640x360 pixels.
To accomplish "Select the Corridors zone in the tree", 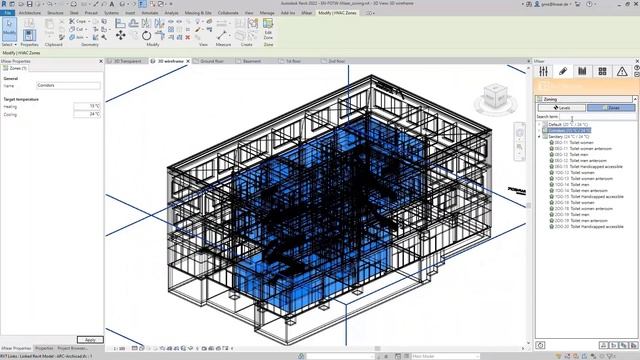I will pos(569,131).
